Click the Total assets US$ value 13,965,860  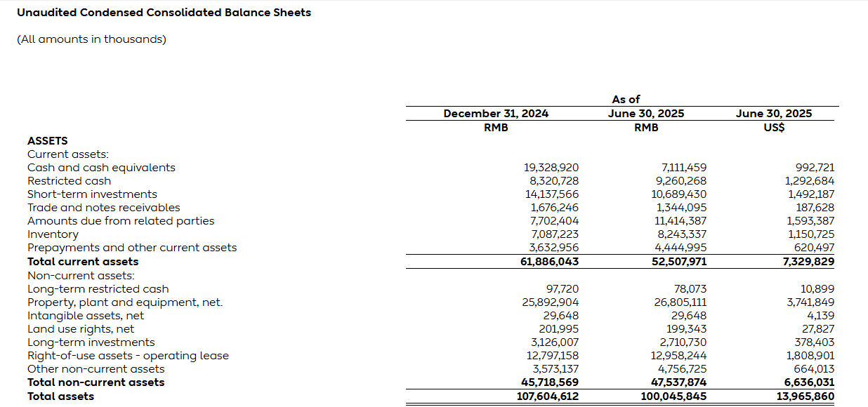tap(802, 396)
